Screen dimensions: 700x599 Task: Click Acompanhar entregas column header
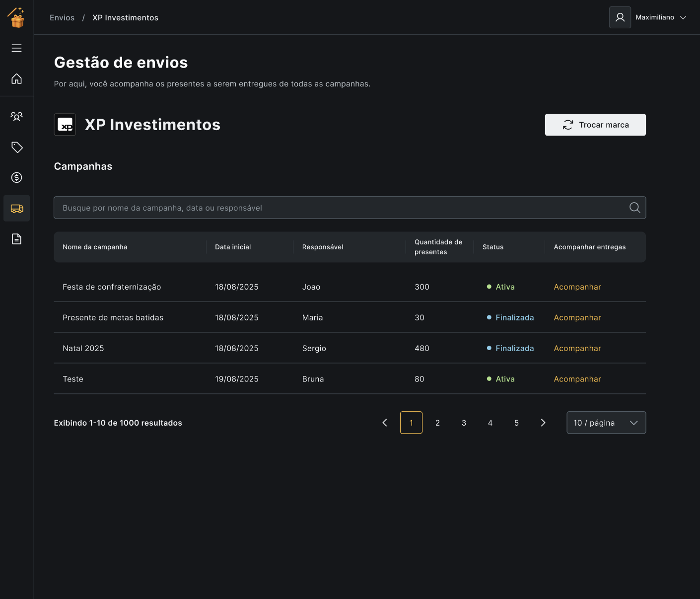[590, 247]
